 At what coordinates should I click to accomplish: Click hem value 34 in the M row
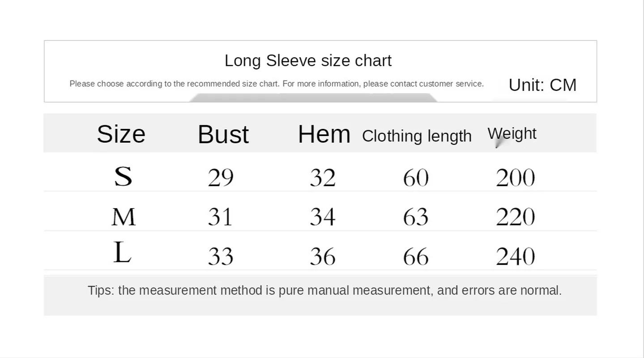point(322,217)
